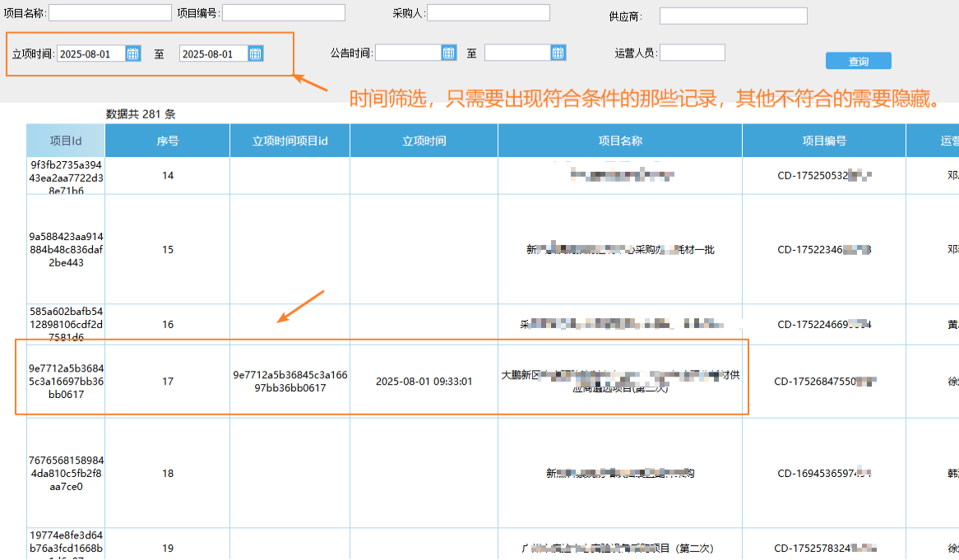Select sequence number cell 18
Screen dimensions: 959x560
[168, 473]
